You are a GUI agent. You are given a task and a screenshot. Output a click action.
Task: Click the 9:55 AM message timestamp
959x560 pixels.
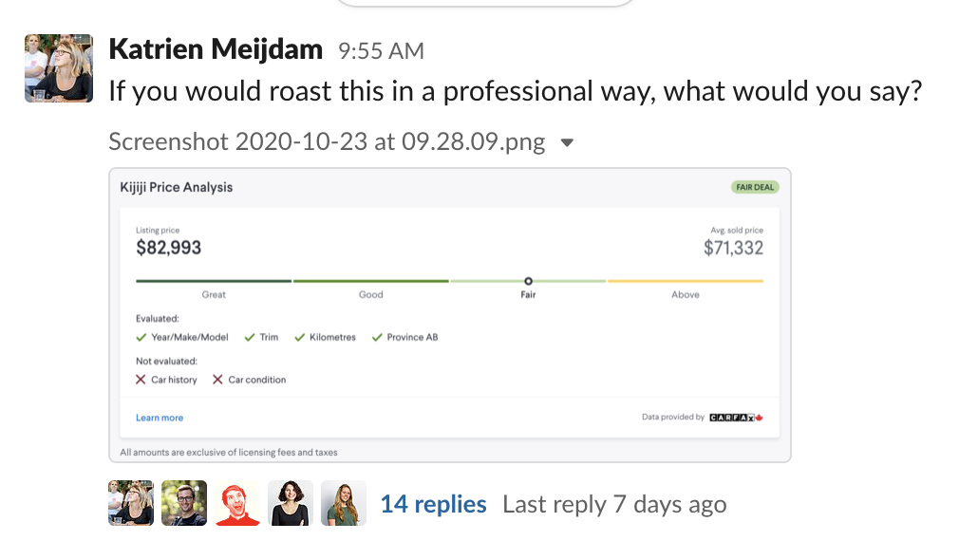coord(381,49)
